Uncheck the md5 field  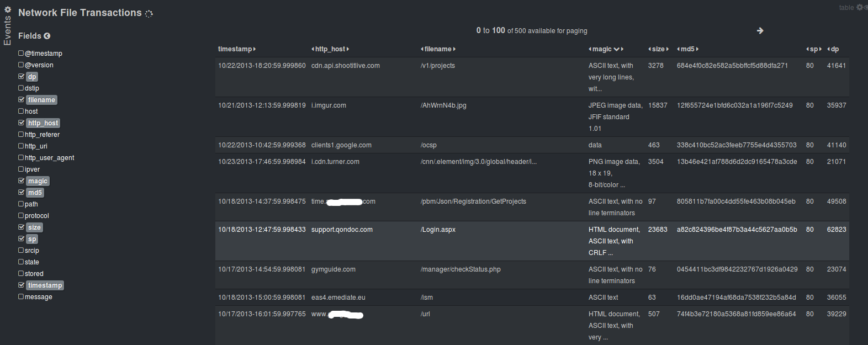click(21, 192)
